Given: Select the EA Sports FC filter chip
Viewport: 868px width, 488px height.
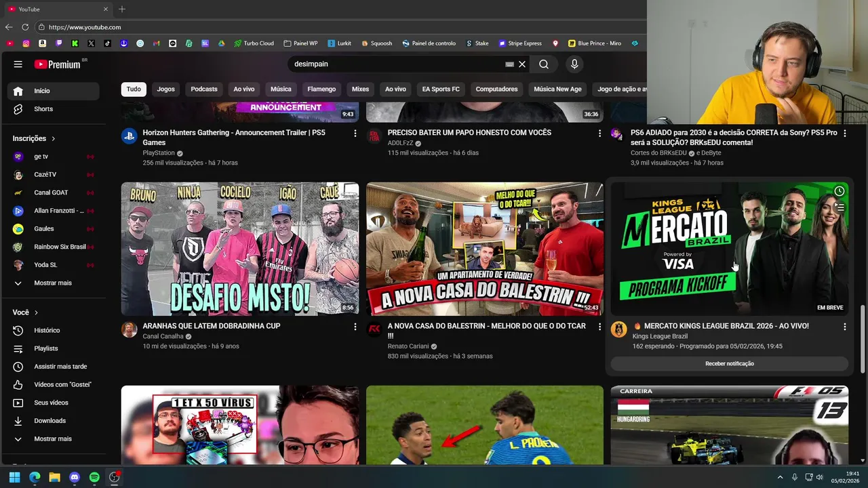Looking at the screenshot, I should click(441, 89).
